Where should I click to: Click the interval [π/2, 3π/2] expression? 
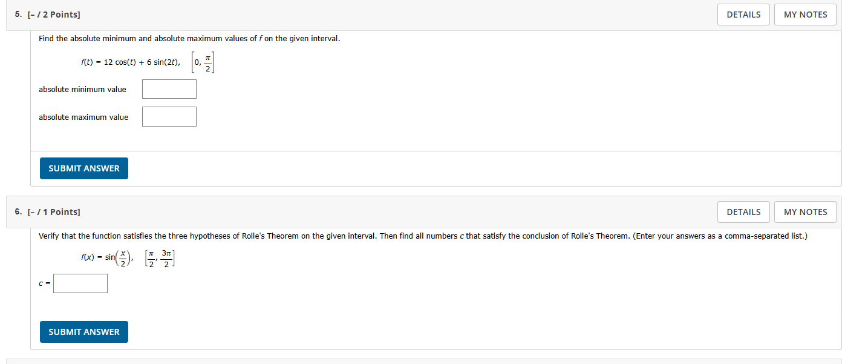(160, 257)
